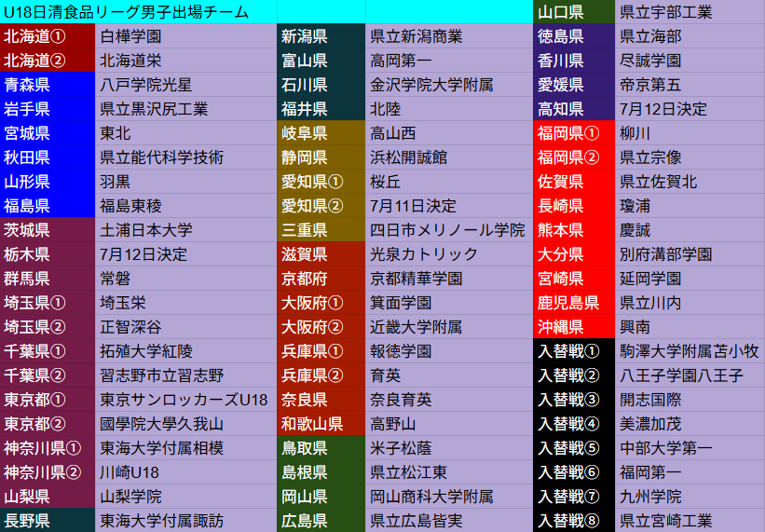
Task: Select the '栃木県' cell
Action: [x=48, y=254]
